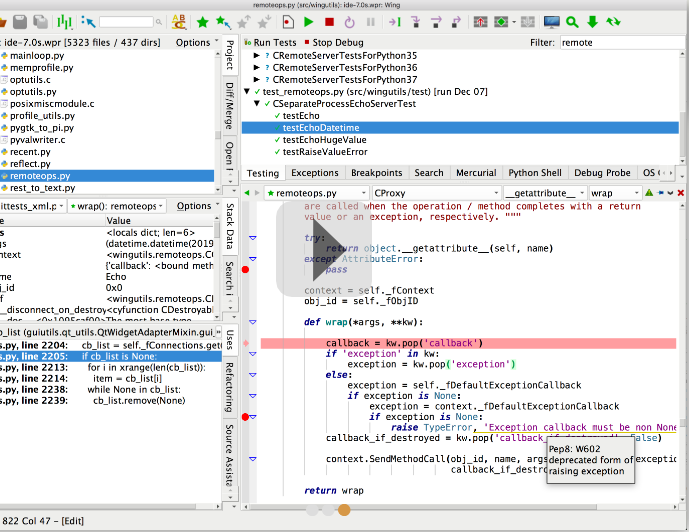Toggle the breakpoint beside raise TypeError line

point(246,417)
